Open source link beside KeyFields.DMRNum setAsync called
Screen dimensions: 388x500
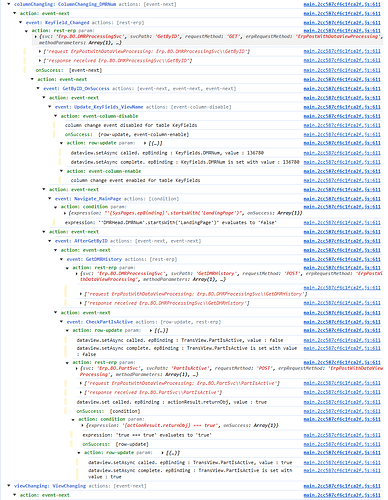[342, 153]
